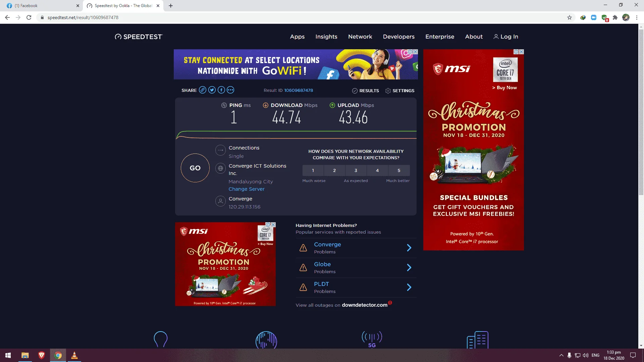This screenshot has width=644, height=362.
Task: Rate network availability as 5
Action: (x=399, y=171)
